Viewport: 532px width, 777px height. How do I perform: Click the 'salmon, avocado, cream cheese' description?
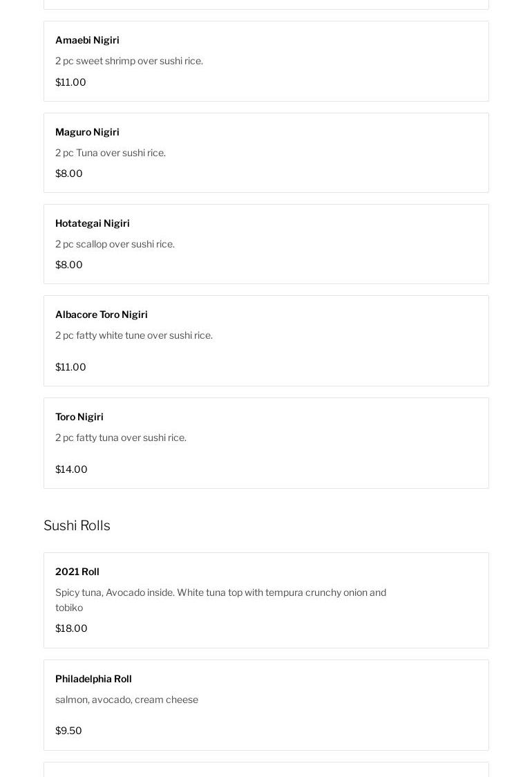pos(126,700)
